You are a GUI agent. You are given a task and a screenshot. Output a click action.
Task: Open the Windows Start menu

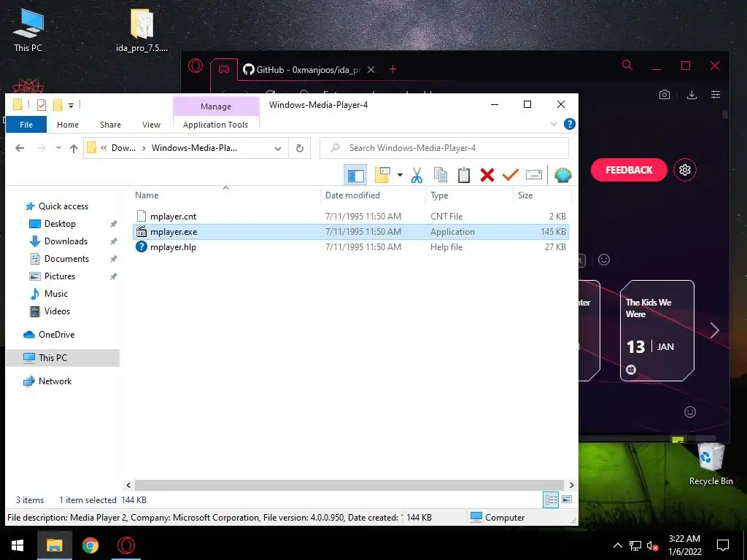[18, 545]
